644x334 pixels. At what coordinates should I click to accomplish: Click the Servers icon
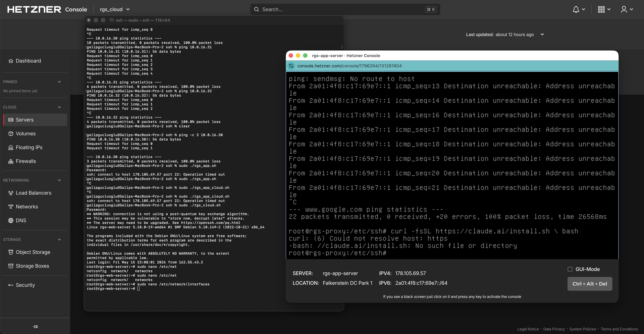coord(11,120)
